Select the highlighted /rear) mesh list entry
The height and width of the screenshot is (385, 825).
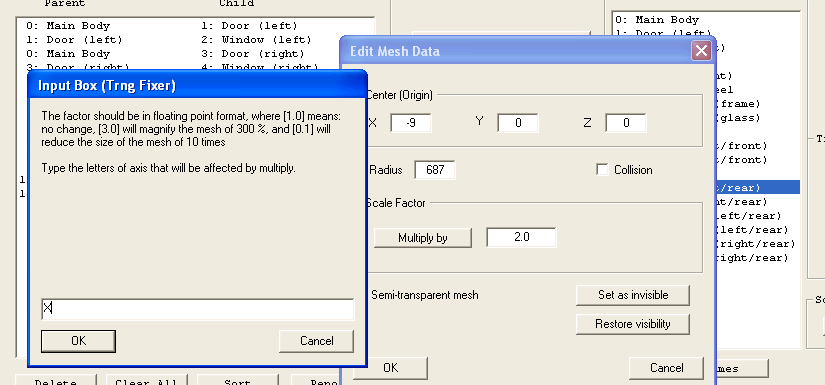pos(757,187)
